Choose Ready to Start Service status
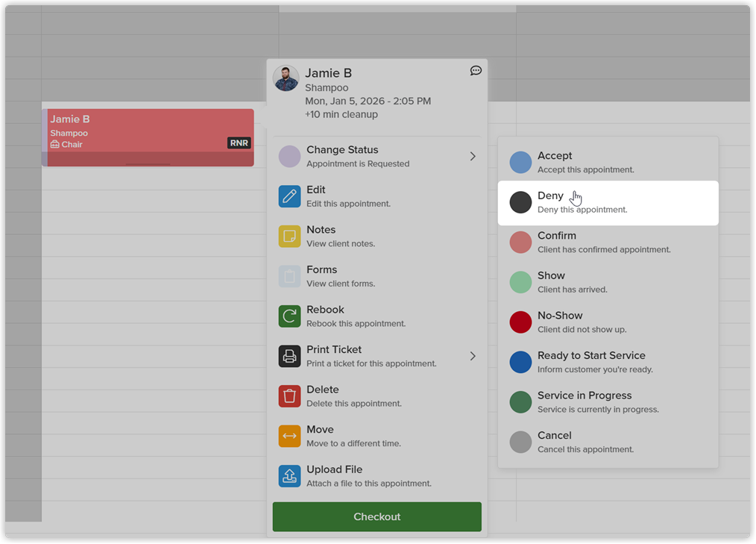The image size is (756, 544). coord(608,363)
